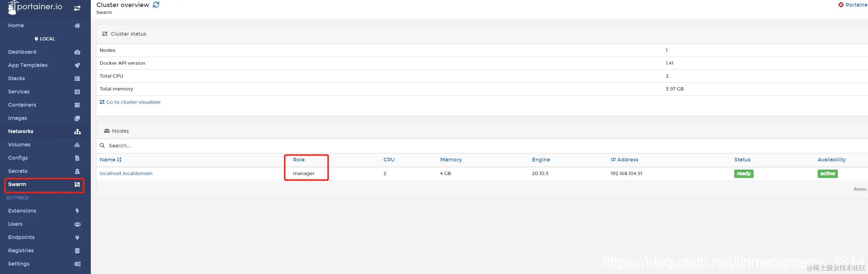Click the Networks sitemap icon
The height and width of the screenshot is (274, 868).
pyautogui.click(x=77, y=132)
